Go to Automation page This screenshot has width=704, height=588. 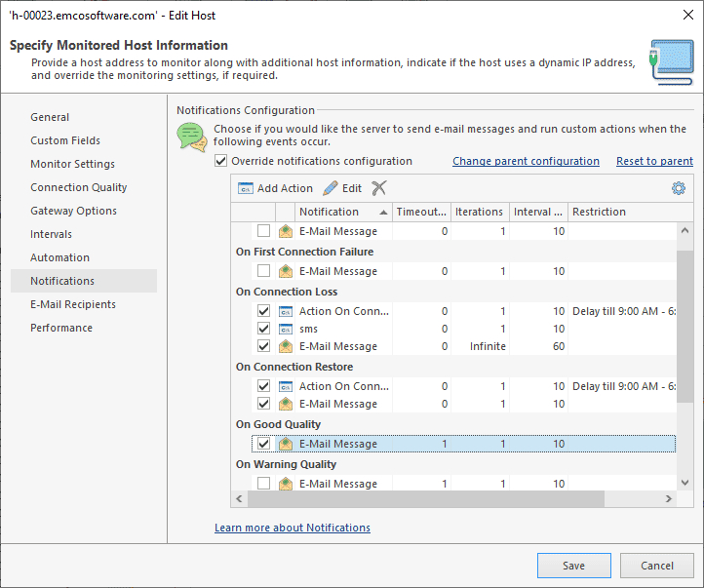(84, 257)
